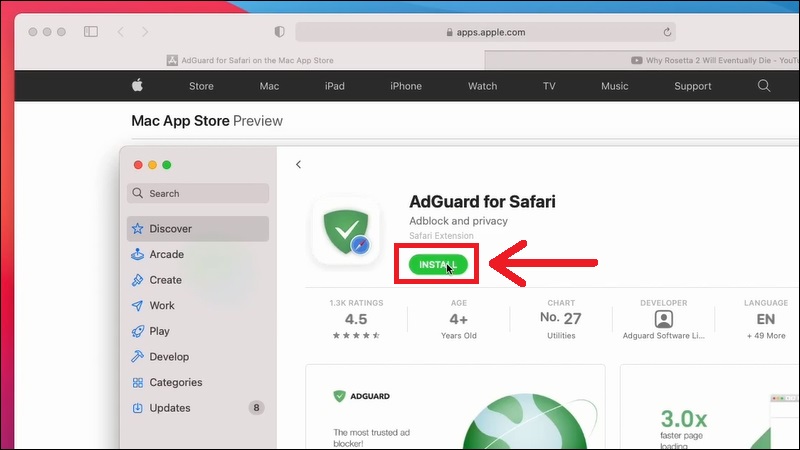The image size is (800, 450).
Task: Click the Discover star icon
Action: pyautogui.click(x=137, y=229)
